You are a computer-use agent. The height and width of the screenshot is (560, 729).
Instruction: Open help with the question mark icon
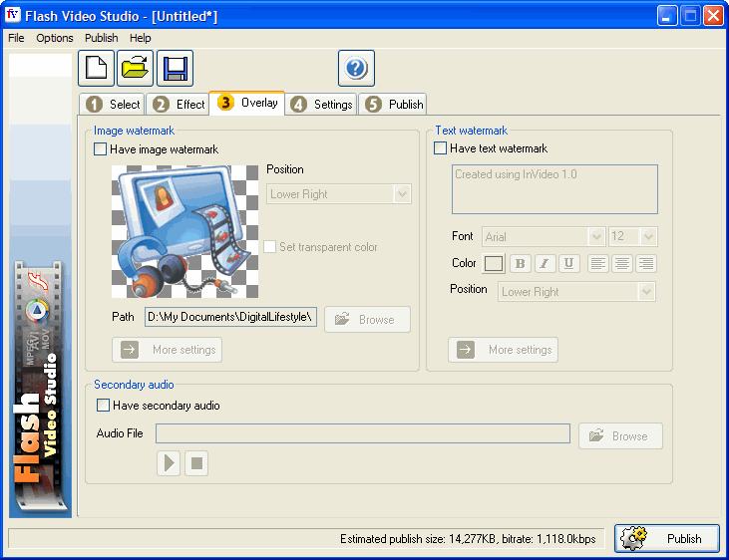pyautogui.click(x=356, y=69)
